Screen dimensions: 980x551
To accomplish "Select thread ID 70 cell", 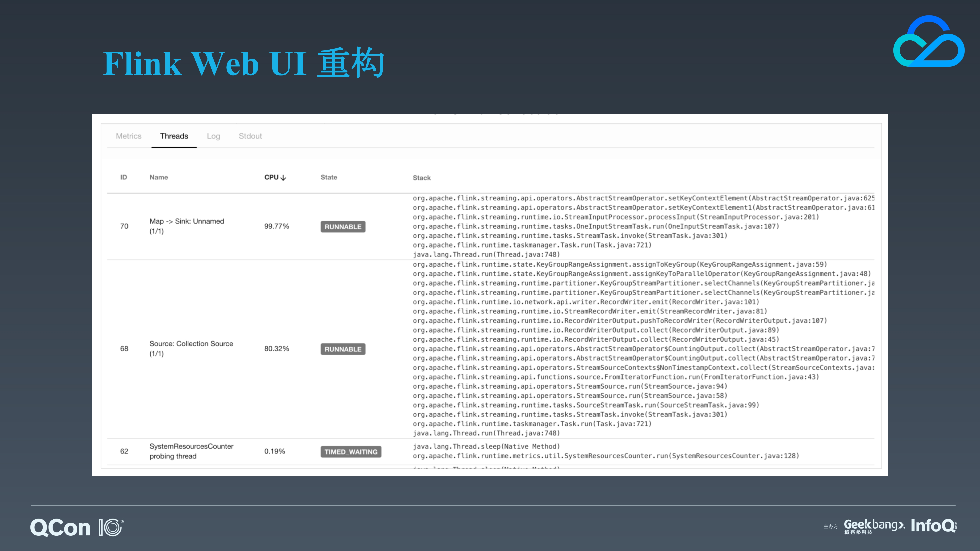I will coord(124,226).
